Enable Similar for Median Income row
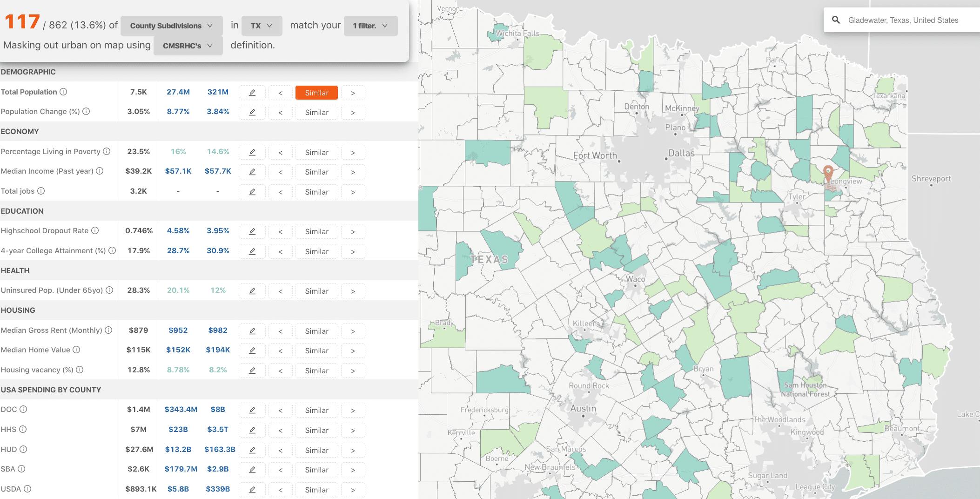 [316, 172]
